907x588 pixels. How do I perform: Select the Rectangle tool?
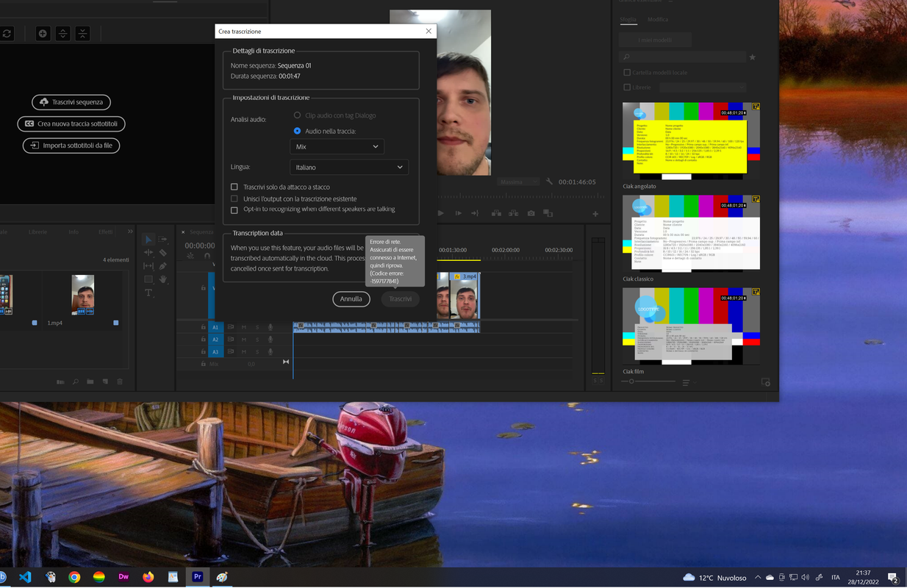tap(148, 279)
